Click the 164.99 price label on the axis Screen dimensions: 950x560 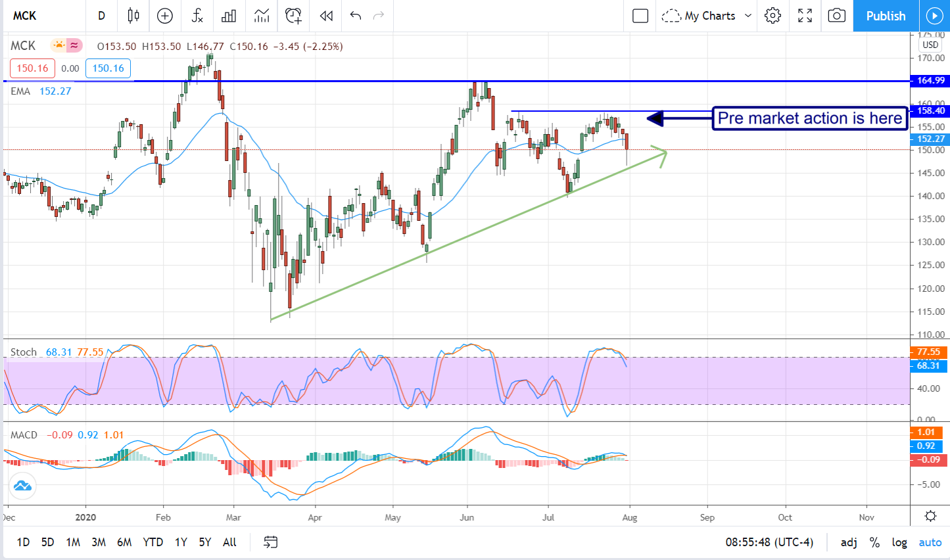(930, 81)
